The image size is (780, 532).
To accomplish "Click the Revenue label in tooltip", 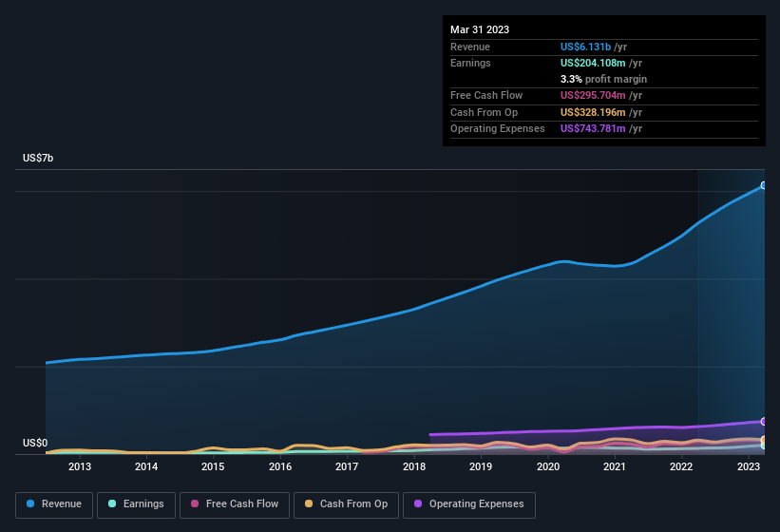I will pyautogui.click(x=470, y=47).
